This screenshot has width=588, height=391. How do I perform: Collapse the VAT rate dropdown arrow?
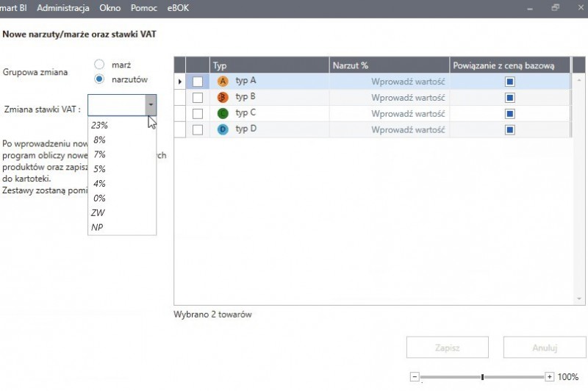click(x=151, y=105)
